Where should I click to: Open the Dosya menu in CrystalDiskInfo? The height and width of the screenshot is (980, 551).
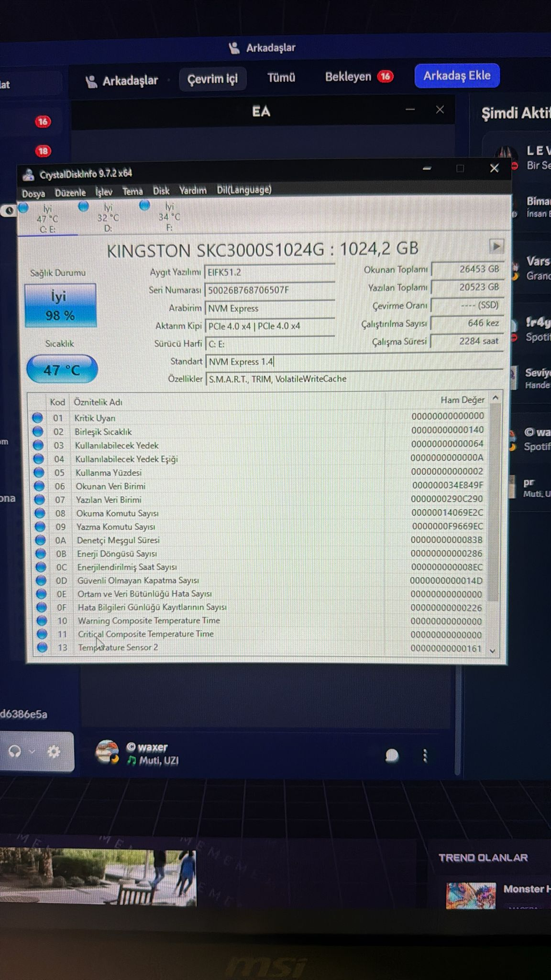[33, 194]
